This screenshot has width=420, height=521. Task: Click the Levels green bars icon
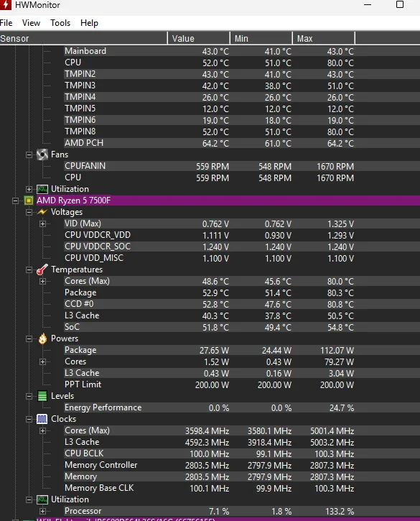pyautogui.click(x=42, y=396)
